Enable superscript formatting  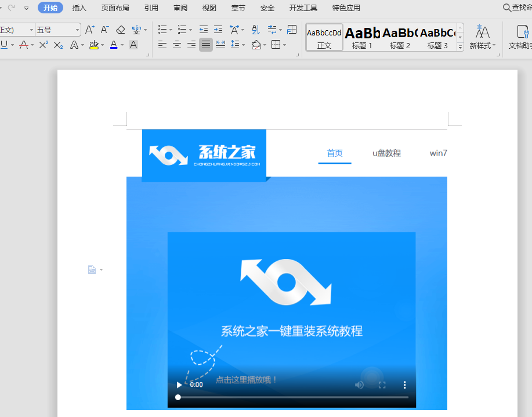click(42, 45)
